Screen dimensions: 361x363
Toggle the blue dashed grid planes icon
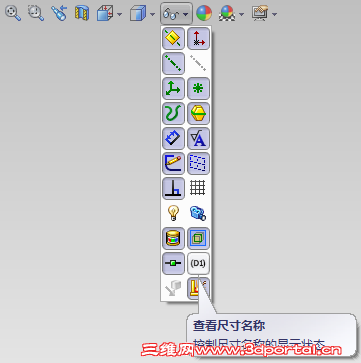(199, 163)
